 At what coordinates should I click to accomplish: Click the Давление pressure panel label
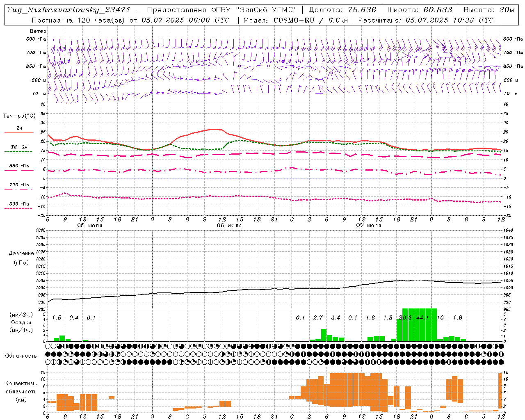pyautogui.click(x=21, y=253)
